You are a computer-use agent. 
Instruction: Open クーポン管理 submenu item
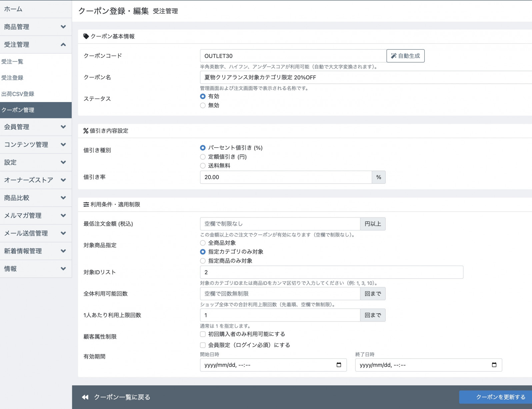point(36,110)
